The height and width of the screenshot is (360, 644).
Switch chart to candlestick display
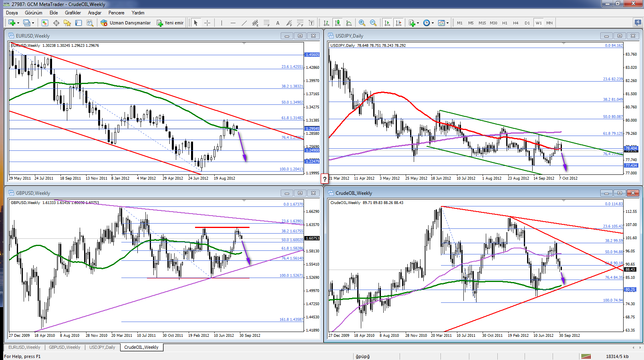(x=338, y=23)
